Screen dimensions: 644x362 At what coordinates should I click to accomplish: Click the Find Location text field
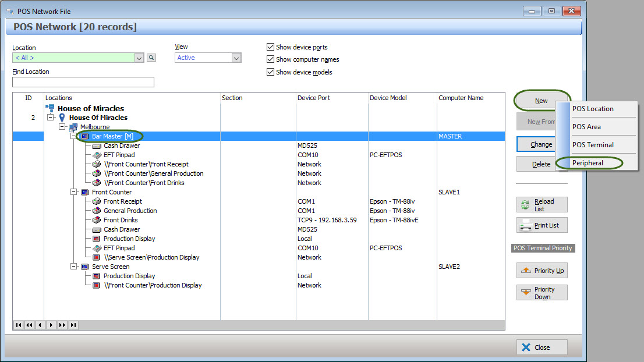pyautogui.click(x=83, y=82)
